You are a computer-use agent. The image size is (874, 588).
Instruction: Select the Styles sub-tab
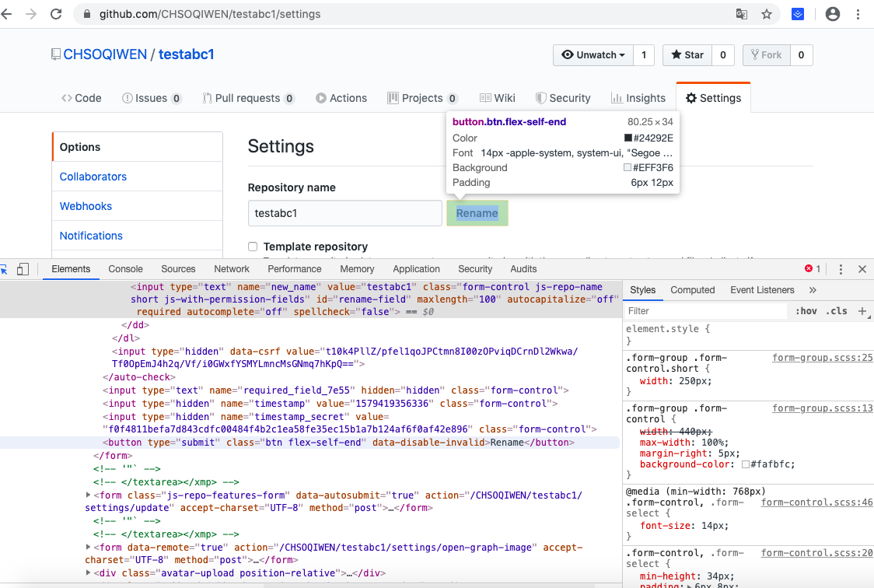coord(643,290)
